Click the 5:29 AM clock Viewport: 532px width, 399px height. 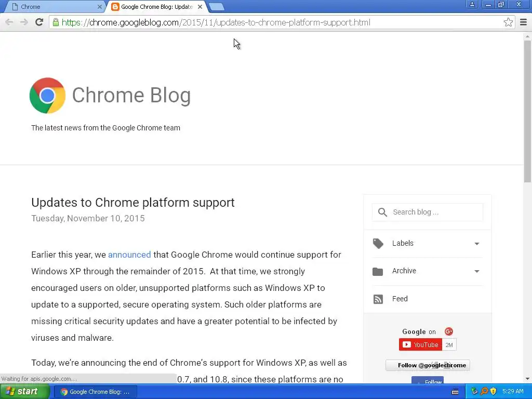[x=513, y=391]
